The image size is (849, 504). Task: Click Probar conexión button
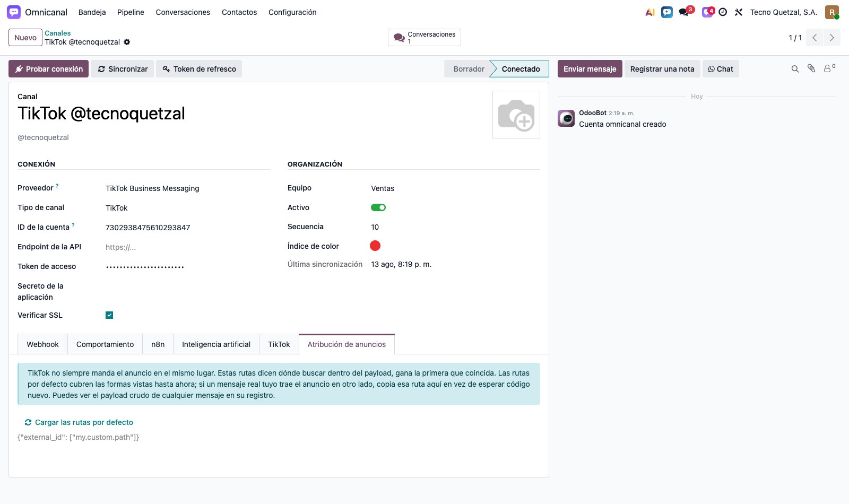click(49, 69)
